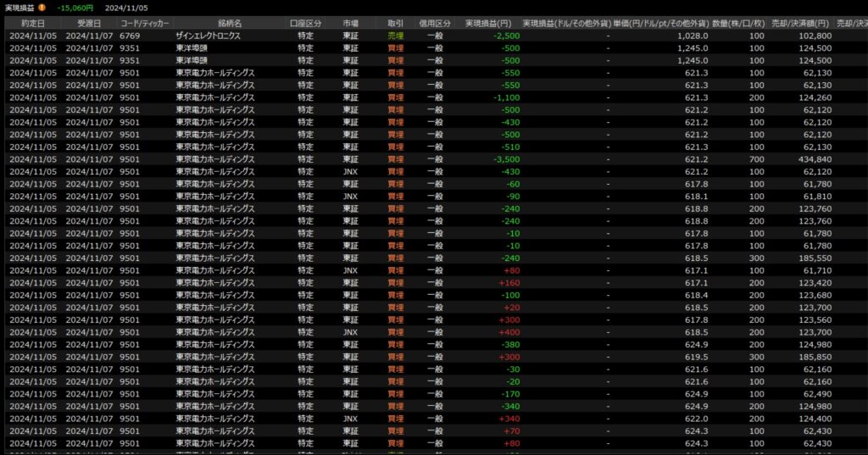Click the 市場 column header
The image size is (868, 455).
pyautogui.click(x=350, y=23)
